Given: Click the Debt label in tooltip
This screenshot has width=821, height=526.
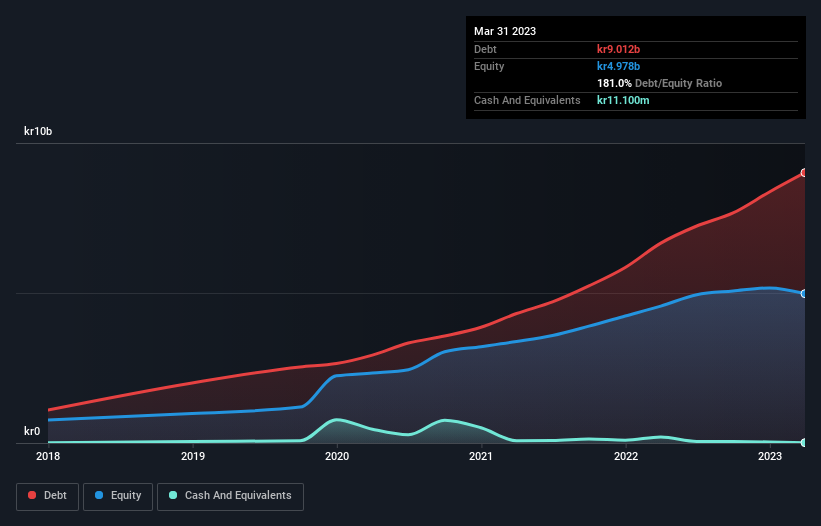Looking at the screenshot, I should click(x=485, y=49).
